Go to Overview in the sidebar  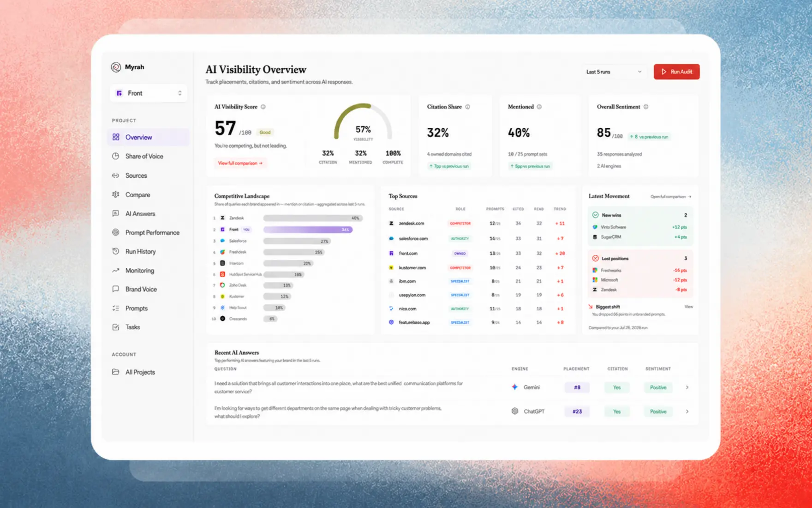point(149,137)
